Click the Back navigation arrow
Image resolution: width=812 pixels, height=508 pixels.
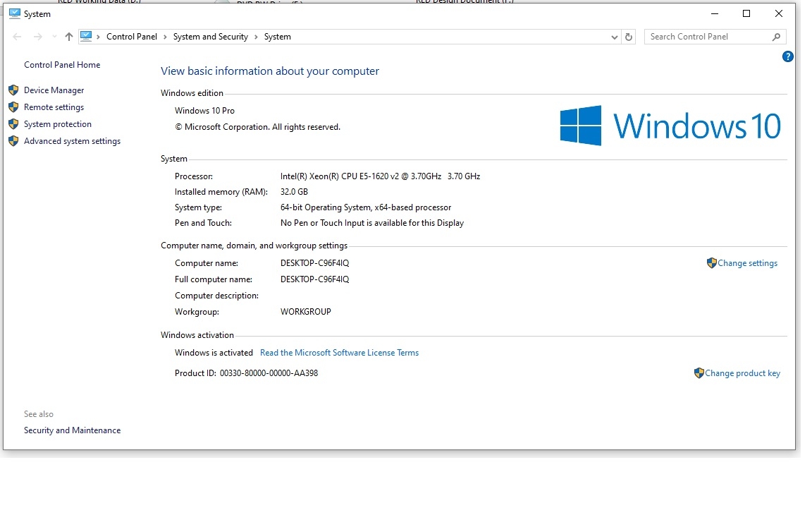[17, 37]
